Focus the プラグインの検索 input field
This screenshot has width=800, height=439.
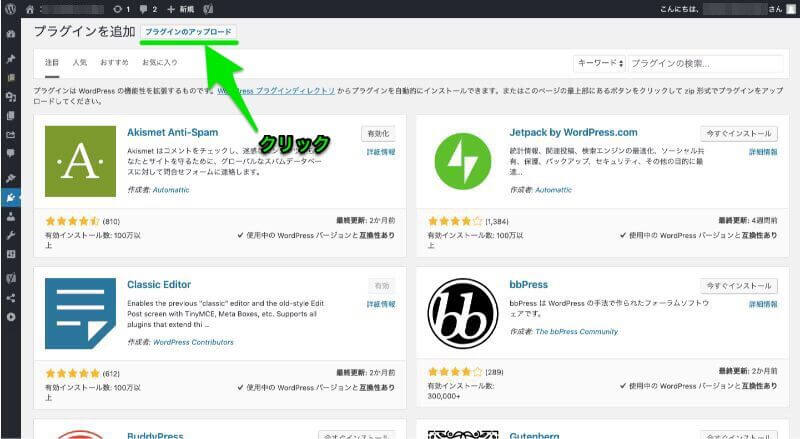pos(706,63)
